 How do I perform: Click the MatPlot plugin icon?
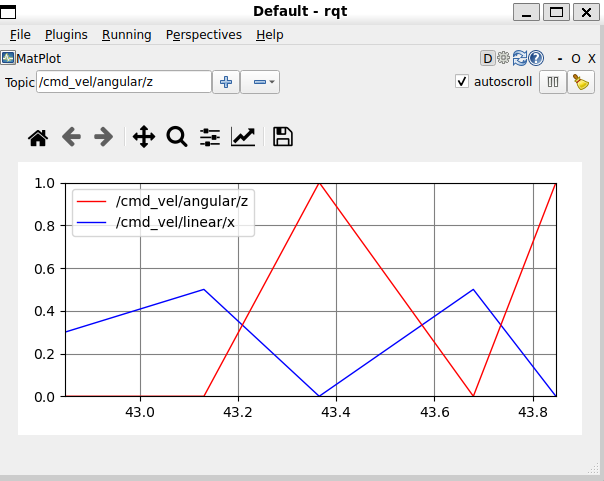point(8,58)
